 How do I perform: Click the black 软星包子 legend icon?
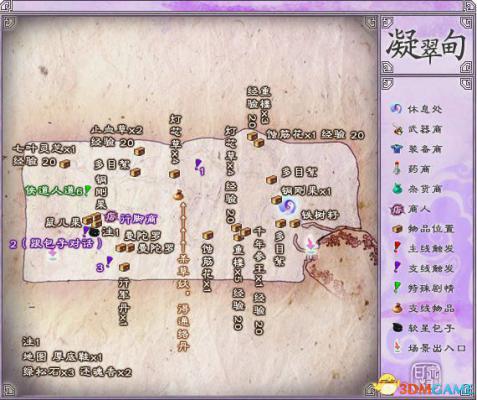tap(397, 328)
